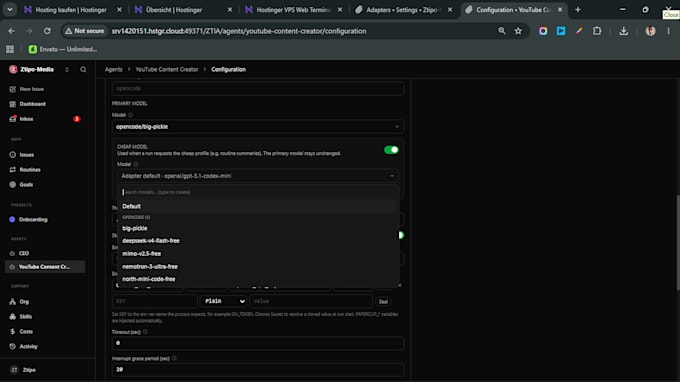Screen dimensions: 680x382
Task: Choose deepseek-v4-flash-free model option
Action: 258,241
